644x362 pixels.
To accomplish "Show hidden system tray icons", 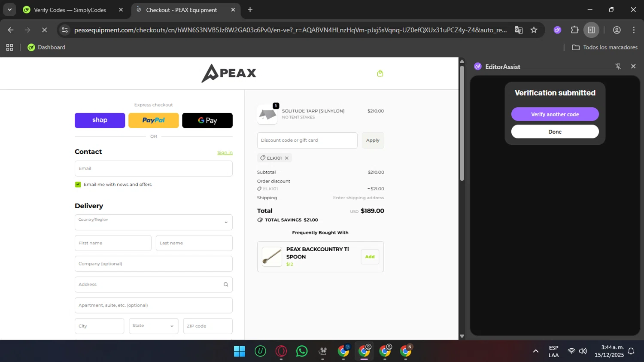I will (x=535, y=351).
